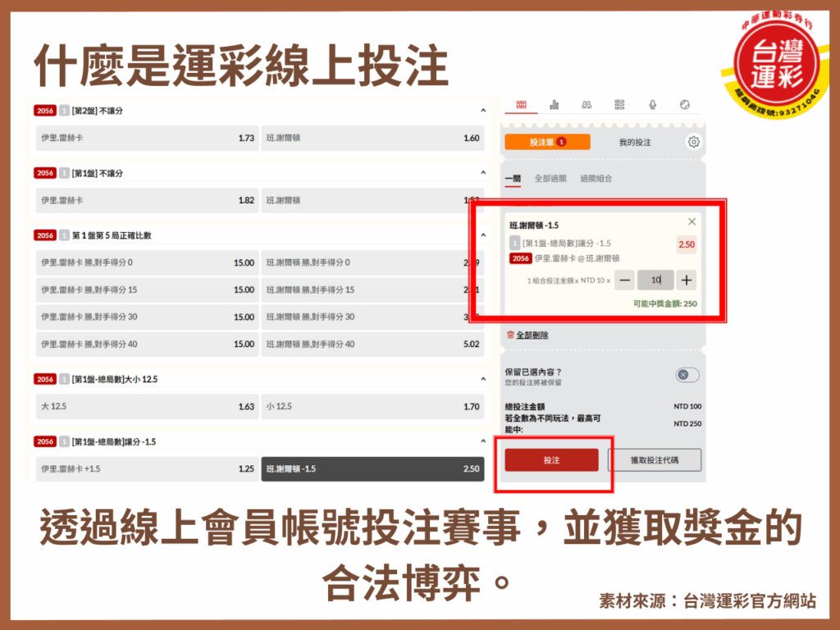Image resolution: width=840 pixels, height=630 pixels.
Task: Increase stake with plus button
Action: tap(687, 281)
